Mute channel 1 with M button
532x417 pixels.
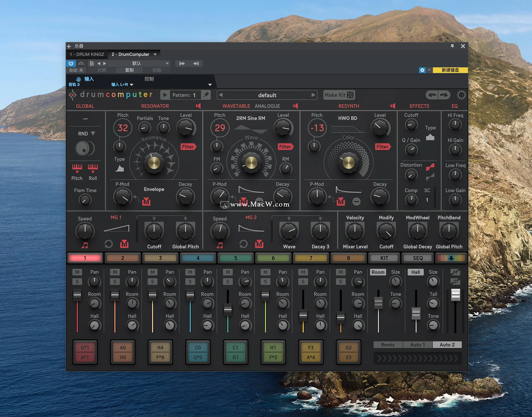(77, 272)
